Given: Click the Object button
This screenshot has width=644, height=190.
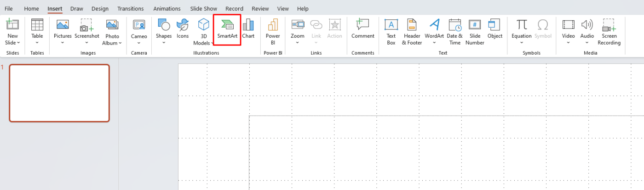Looking at the screenshot, I should pyautogui.click(x=495, y=29).
